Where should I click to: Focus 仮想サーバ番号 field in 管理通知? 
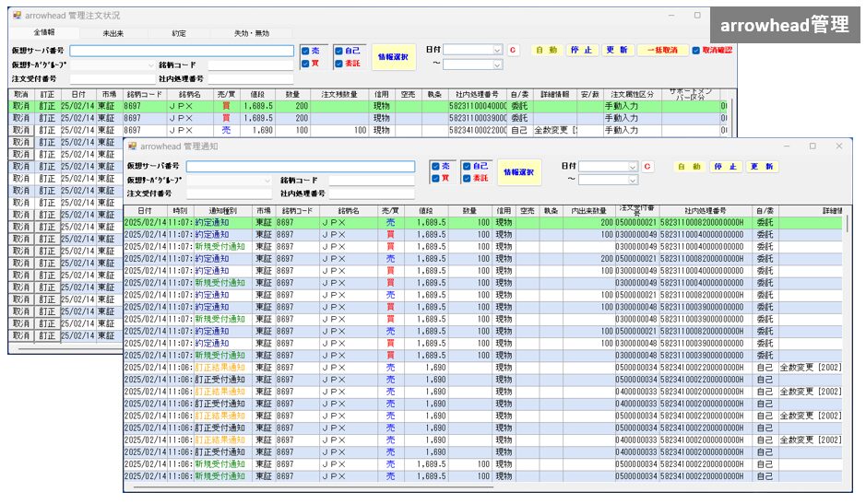(301, 166)
